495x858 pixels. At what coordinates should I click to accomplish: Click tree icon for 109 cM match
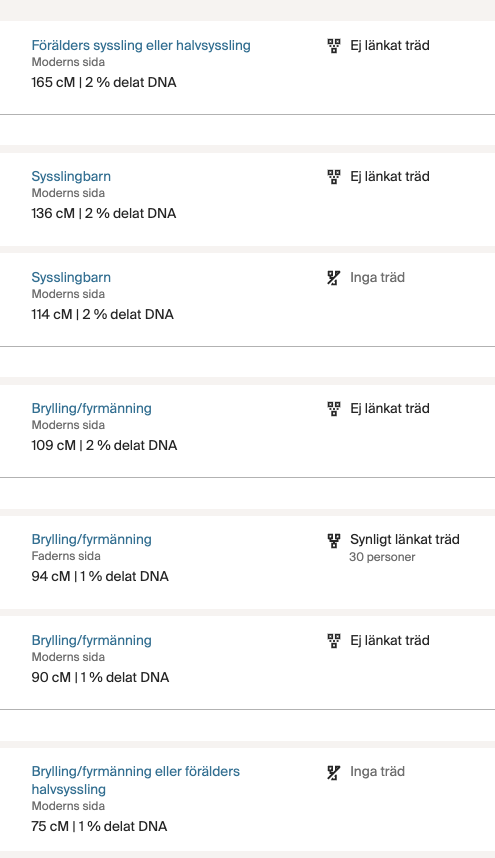334,409
